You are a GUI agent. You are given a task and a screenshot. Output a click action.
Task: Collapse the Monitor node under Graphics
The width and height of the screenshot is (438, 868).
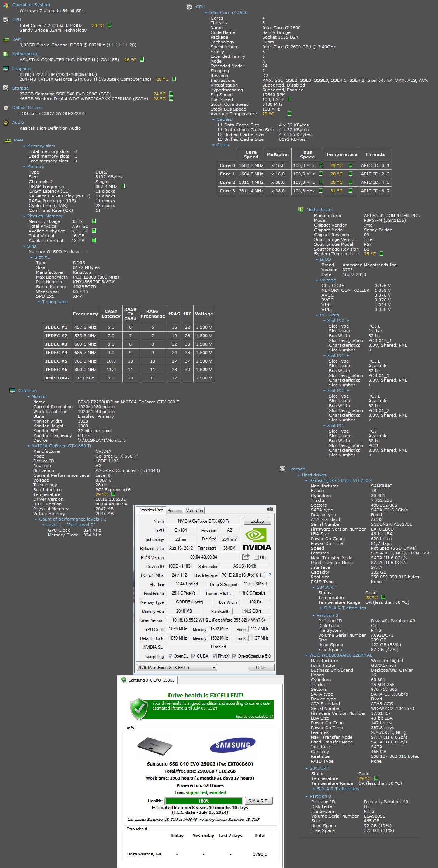click(29, 397)
